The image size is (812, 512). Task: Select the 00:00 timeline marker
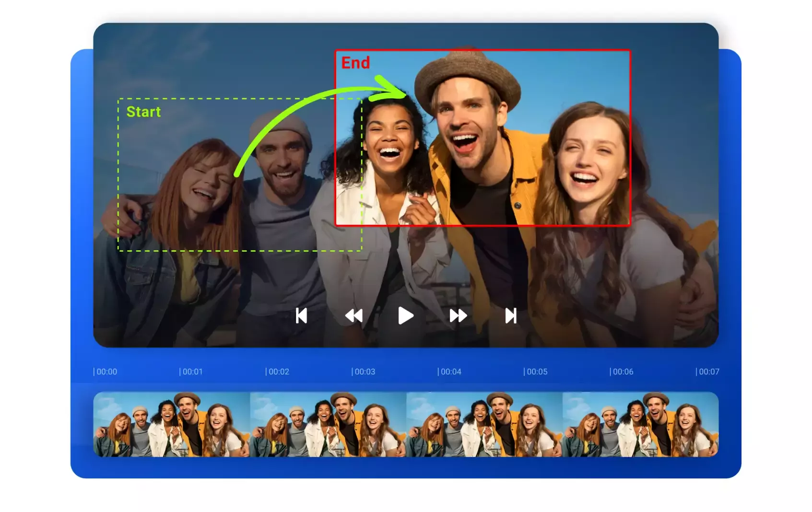tap(105, 372)
